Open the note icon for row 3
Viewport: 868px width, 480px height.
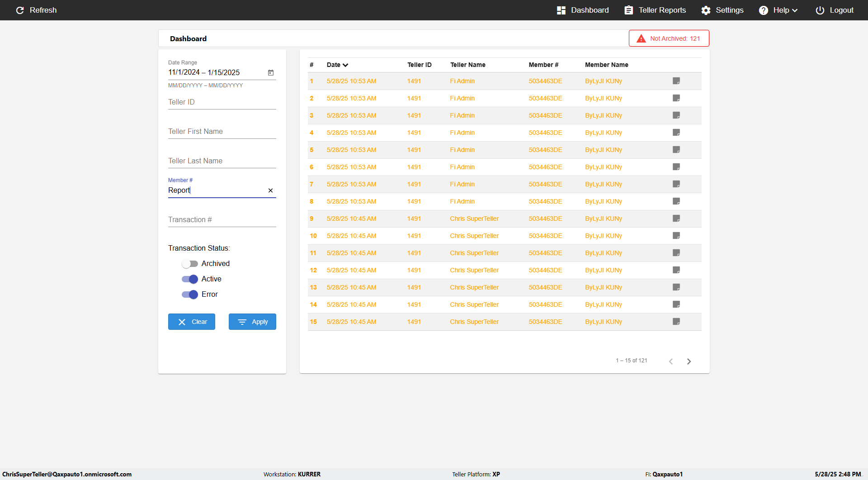coord(676,115)
